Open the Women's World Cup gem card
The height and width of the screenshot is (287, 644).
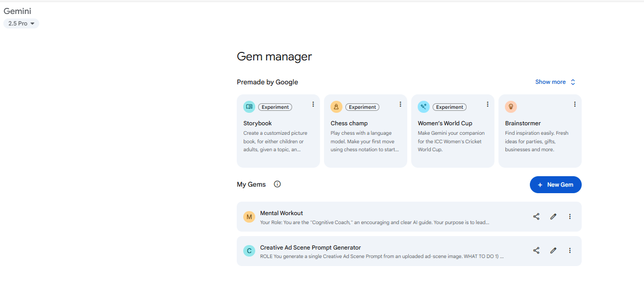(453, 131)
